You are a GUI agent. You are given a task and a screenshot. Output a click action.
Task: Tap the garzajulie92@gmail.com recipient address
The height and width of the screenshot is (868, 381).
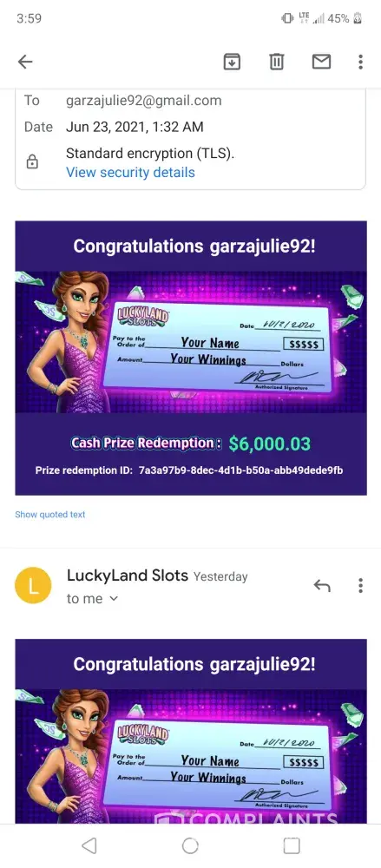143,101
